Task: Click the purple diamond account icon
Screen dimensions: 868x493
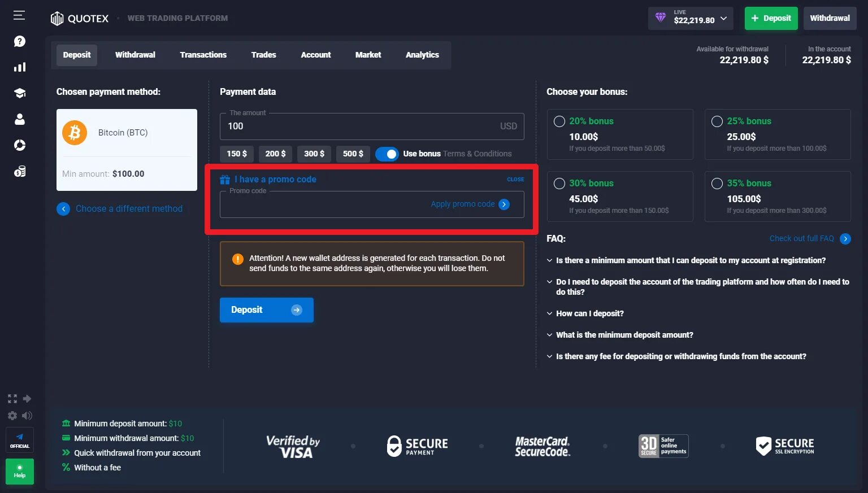Action: 660,18
